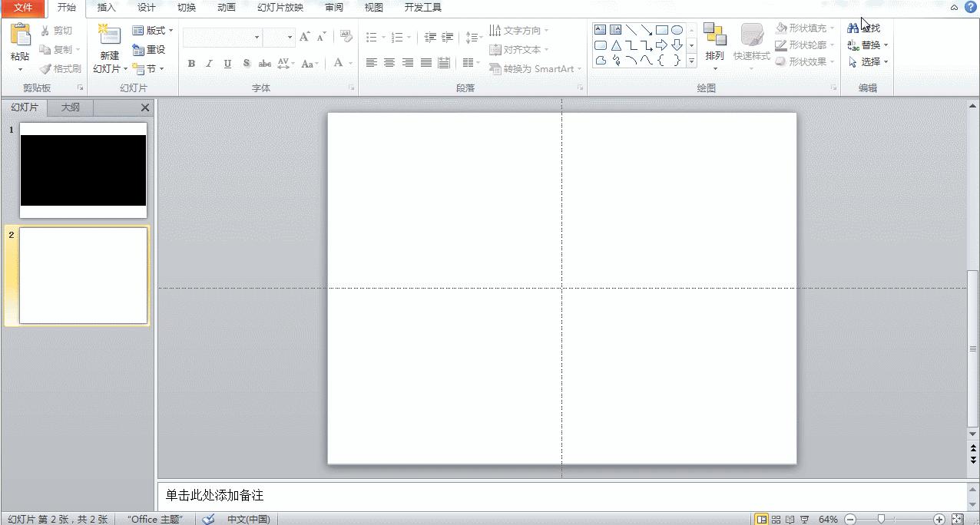
Task: Open the 版式 layout dropdown
Action: pyautogui.click(x=152, y=30)
